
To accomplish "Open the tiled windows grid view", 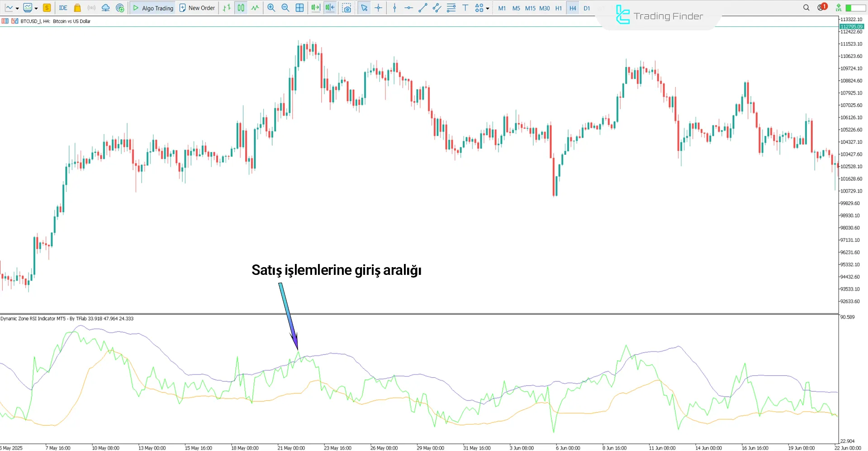I will [300, 8].
